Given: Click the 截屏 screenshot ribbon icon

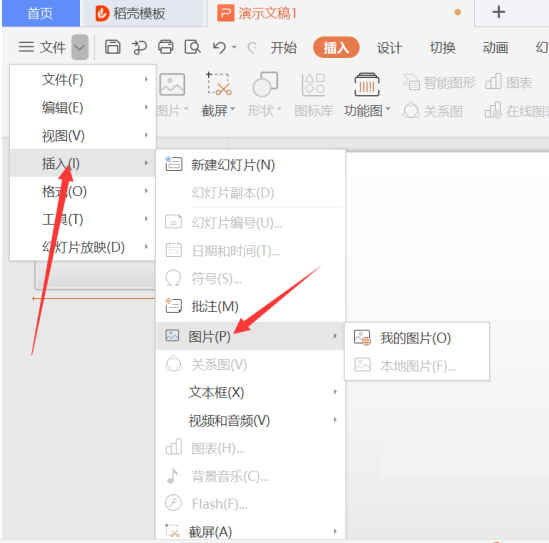Looking at the screenshot, I should [219, 84].
